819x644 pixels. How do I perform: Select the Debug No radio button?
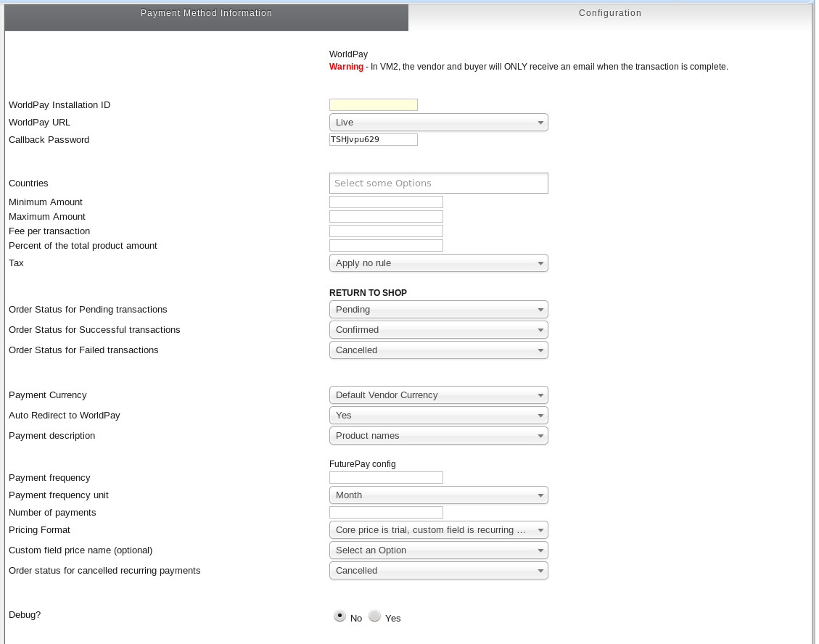[339, 616]
